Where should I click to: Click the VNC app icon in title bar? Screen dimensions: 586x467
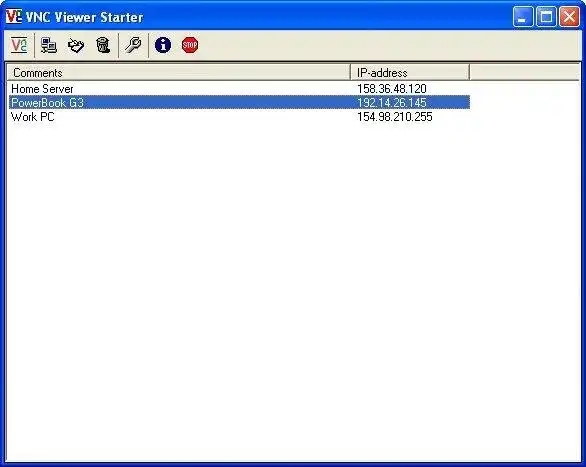click(x=14, y=16)
